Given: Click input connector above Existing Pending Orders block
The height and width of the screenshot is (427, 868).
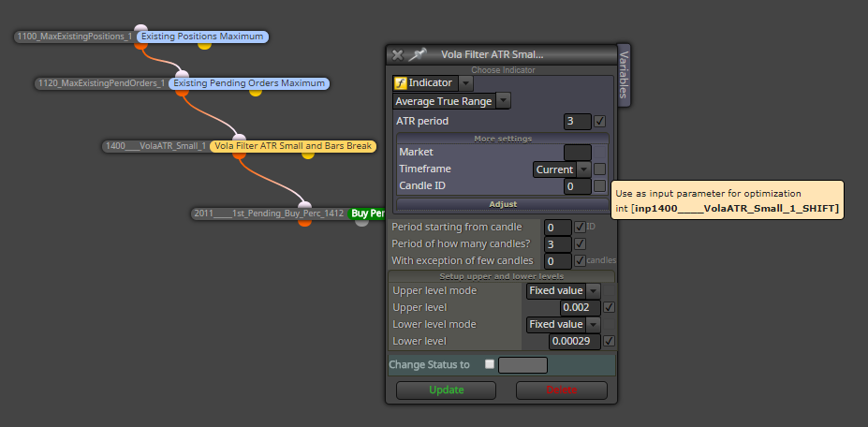Looking at the screenshot, I should (x=183, y=75).
